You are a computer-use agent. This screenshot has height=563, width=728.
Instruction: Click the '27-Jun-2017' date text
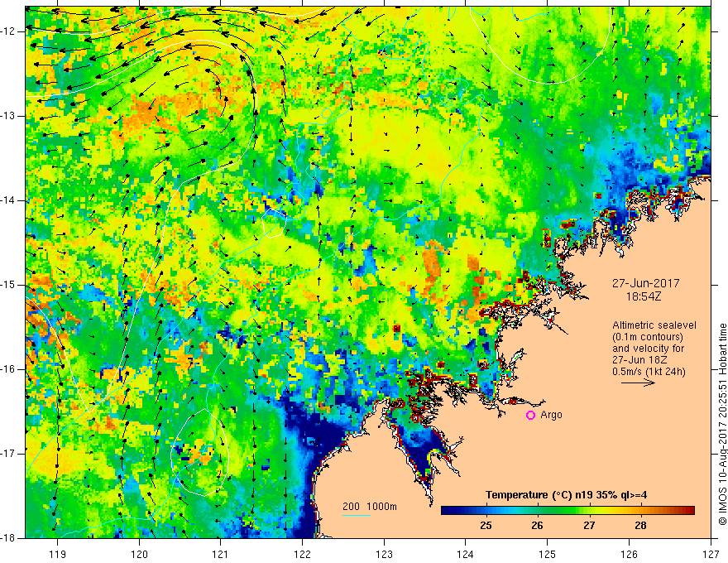point(645,283)
